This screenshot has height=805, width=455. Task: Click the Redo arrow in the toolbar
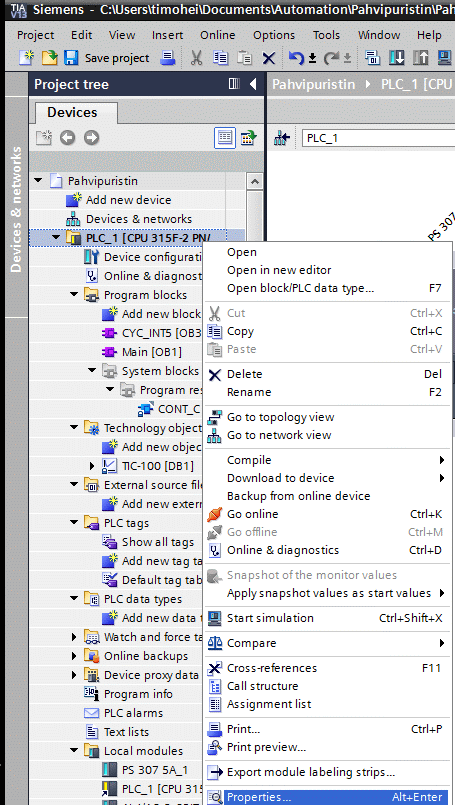(x=331, y=58)
